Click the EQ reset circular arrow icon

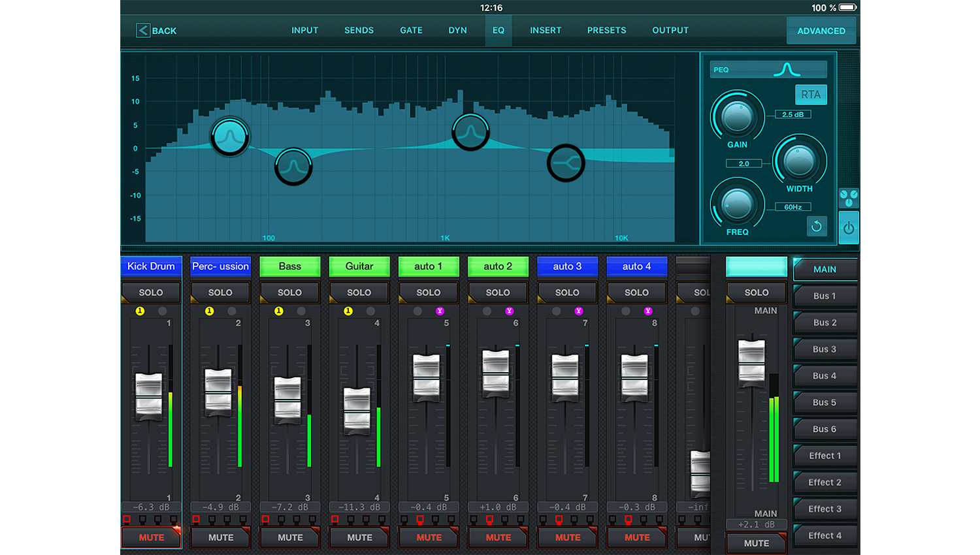coord(816,227)
